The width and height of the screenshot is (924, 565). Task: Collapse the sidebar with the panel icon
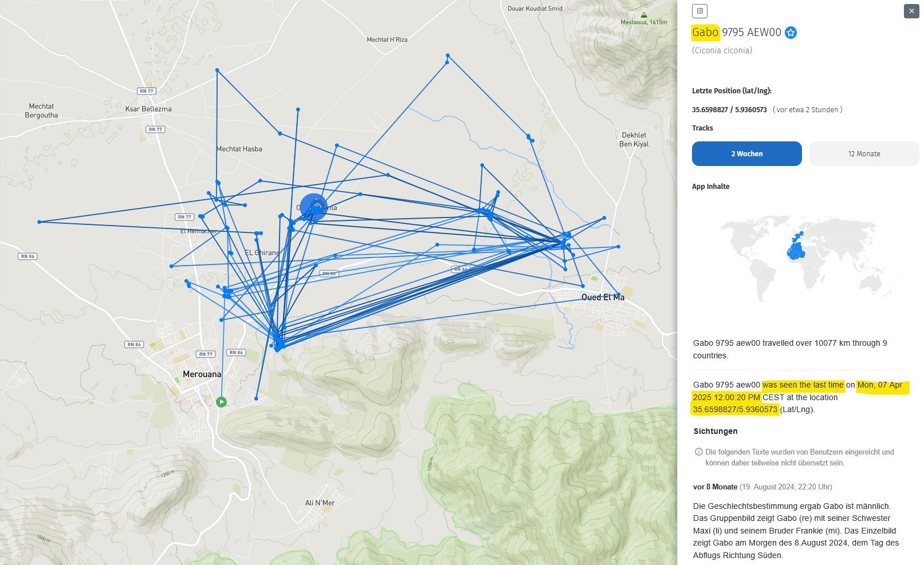[699, 11]
